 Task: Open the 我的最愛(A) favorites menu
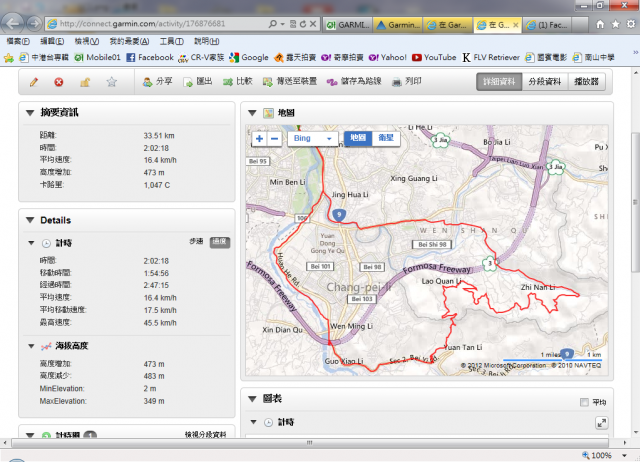coord(129,41)
